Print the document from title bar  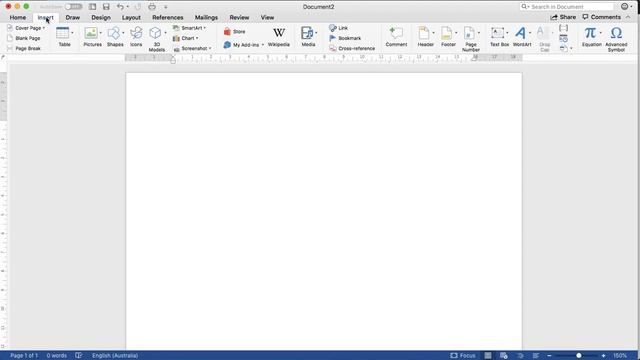(152, 7)
